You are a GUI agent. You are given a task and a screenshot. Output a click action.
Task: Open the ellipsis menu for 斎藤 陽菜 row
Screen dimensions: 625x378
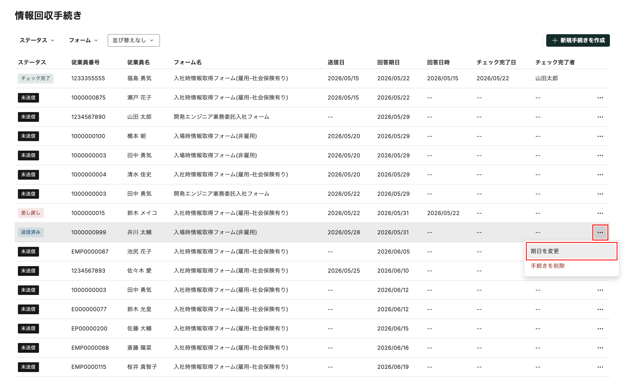tap(600, 348)
